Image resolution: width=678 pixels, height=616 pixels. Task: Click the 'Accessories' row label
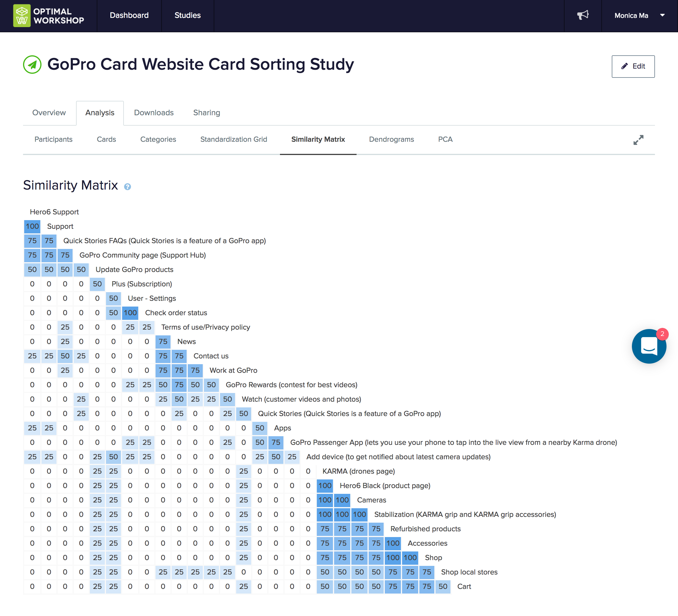point(427,543)
